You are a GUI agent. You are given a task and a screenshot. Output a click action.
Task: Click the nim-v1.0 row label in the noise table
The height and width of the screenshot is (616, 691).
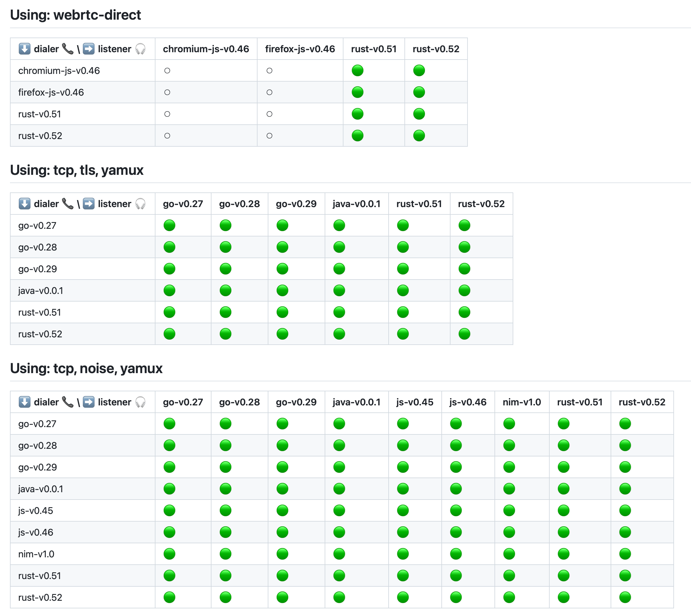(x=36, y=554)
